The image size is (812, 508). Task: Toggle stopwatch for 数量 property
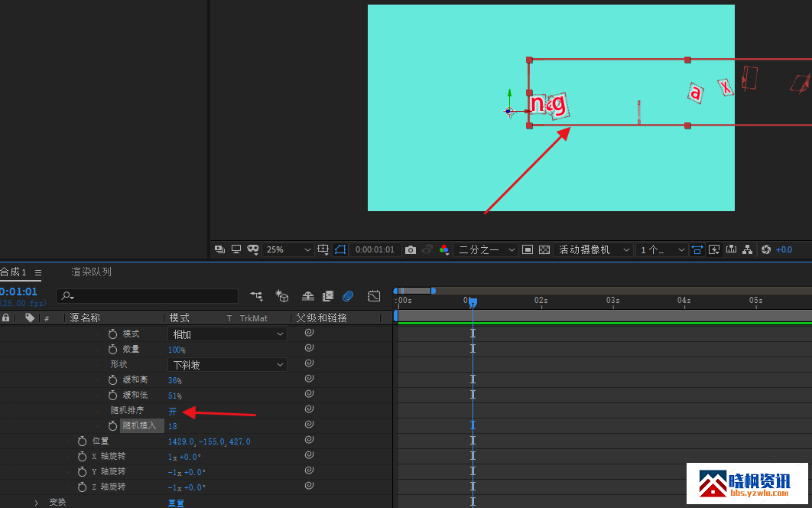pos(112,350)
